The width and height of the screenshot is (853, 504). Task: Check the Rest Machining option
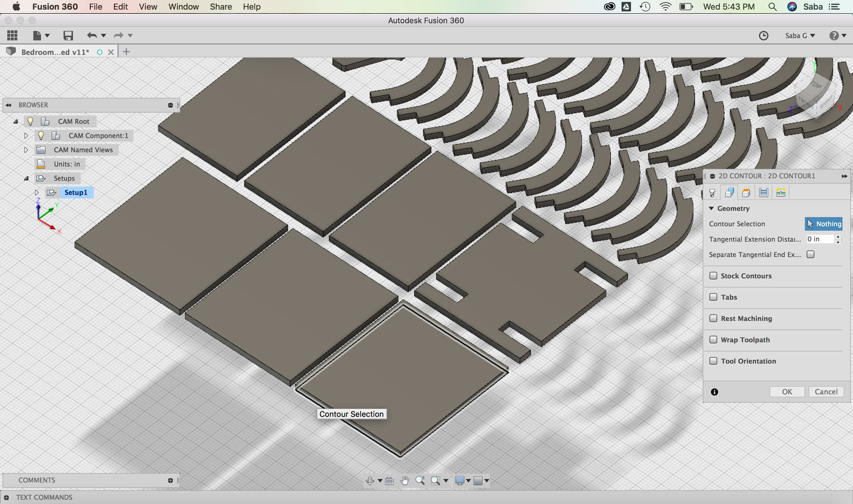pyautogui.click(x=713, y=318)
